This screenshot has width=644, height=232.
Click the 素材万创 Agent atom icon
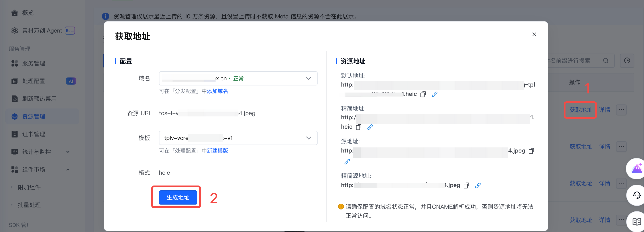[x=14, y=30]
